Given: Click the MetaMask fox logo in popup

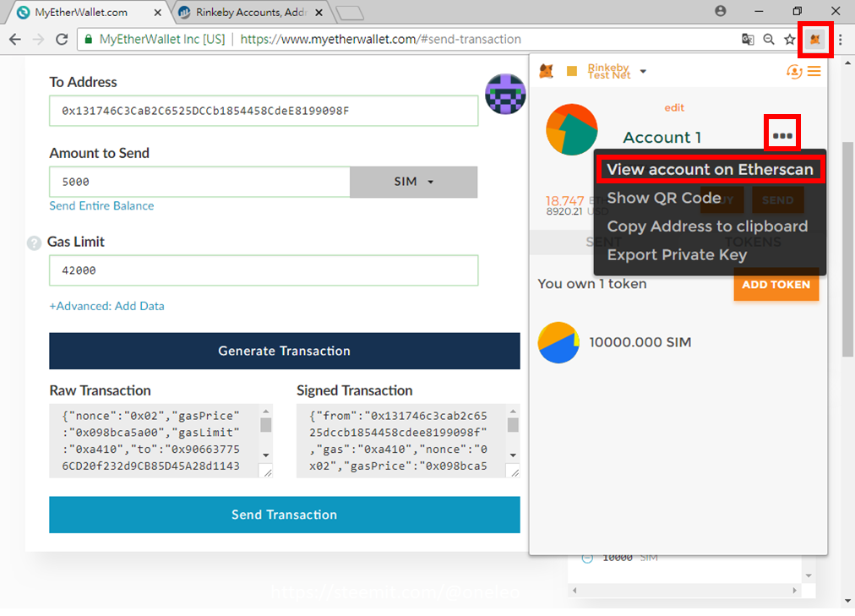Looking at the screenshot, I should tap(547, 71).
